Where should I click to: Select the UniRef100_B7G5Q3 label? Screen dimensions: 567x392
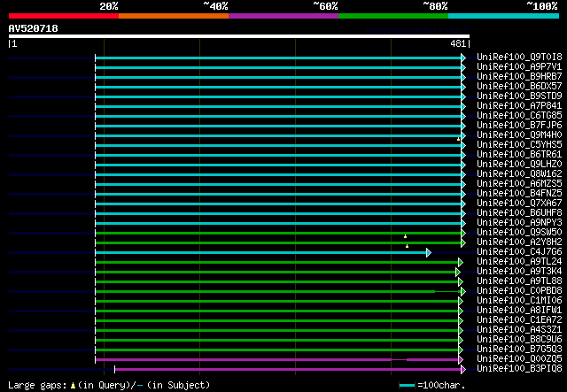coord(519,350)
